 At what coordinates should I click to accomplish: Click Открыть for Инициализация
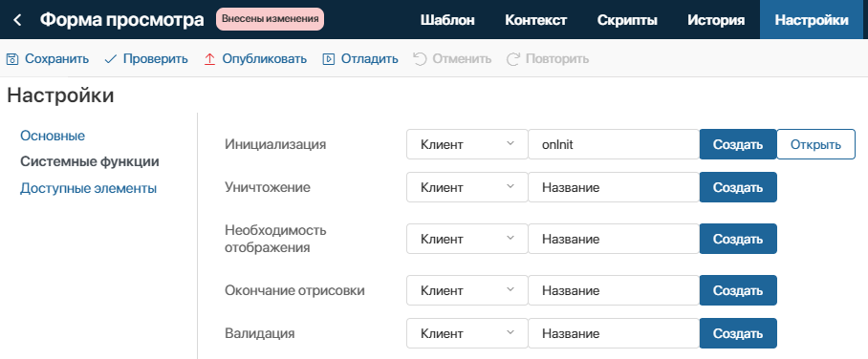point(816,144)
